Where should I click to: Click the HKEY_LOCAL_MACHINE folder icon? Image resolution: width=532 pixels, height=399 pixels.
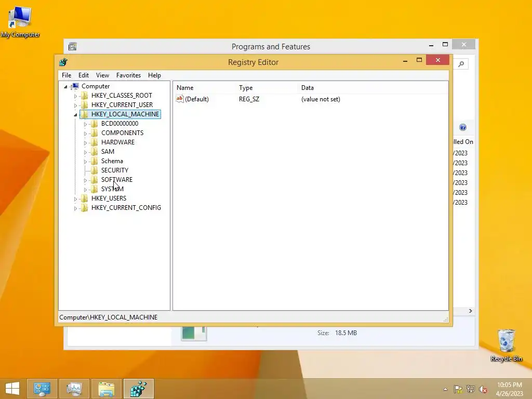(x=85, y=114)
